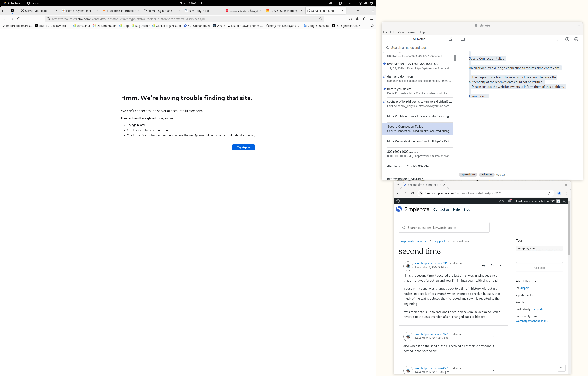Open the 'Support' breadcrumb link
The image size is (588, 376).
click(439, 241)
